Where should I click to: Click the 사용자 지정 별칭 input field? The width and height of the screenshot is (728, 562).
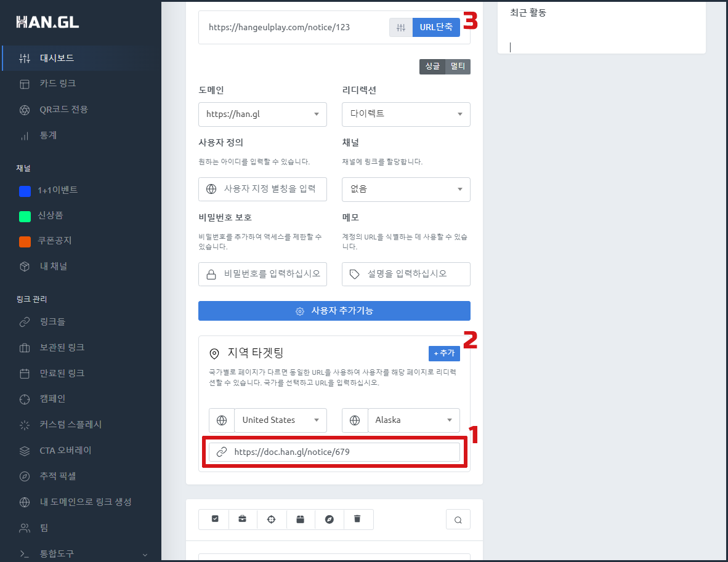click(262, 189)
